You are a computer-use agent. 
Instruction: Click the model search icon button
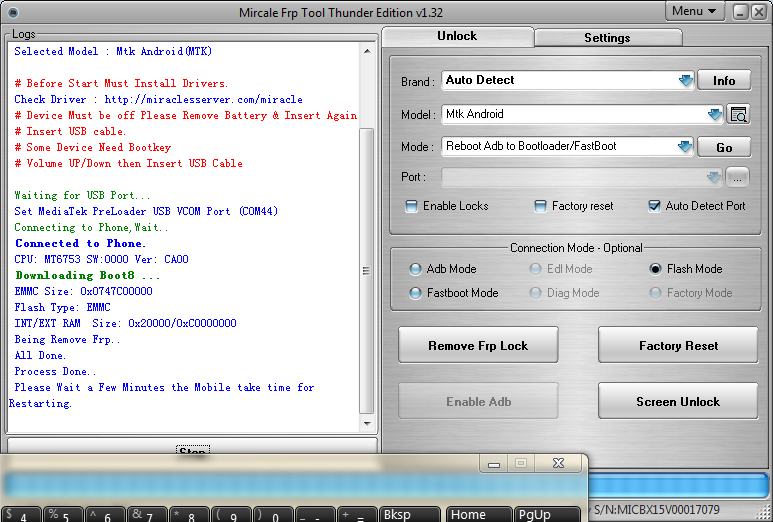tap(738, 114)
